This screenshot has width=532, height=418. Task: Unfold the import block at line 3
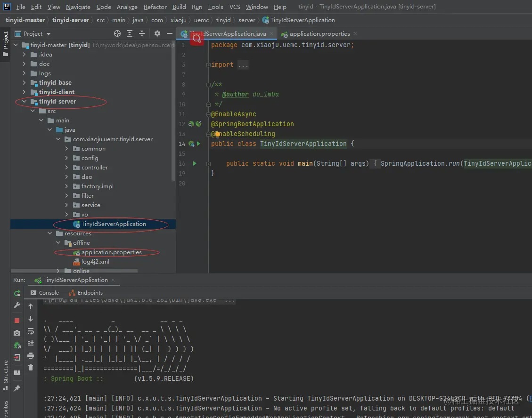point(208,65)
